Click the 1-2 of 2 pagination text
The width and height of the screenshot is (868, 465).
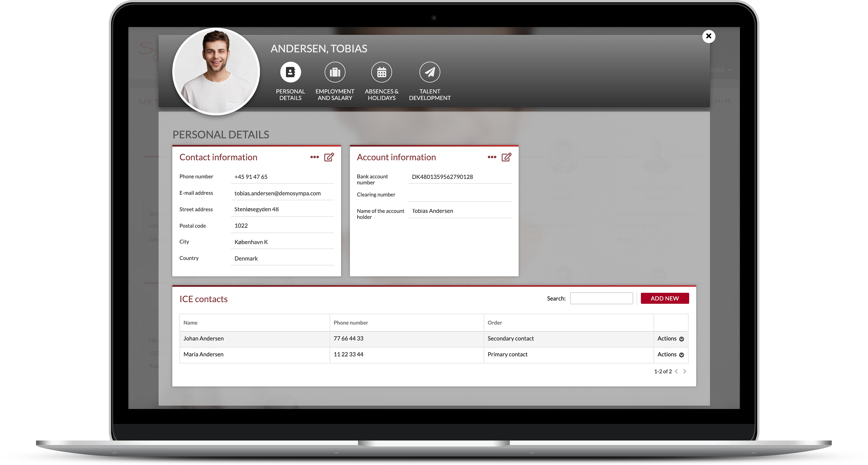coord(663,371)
